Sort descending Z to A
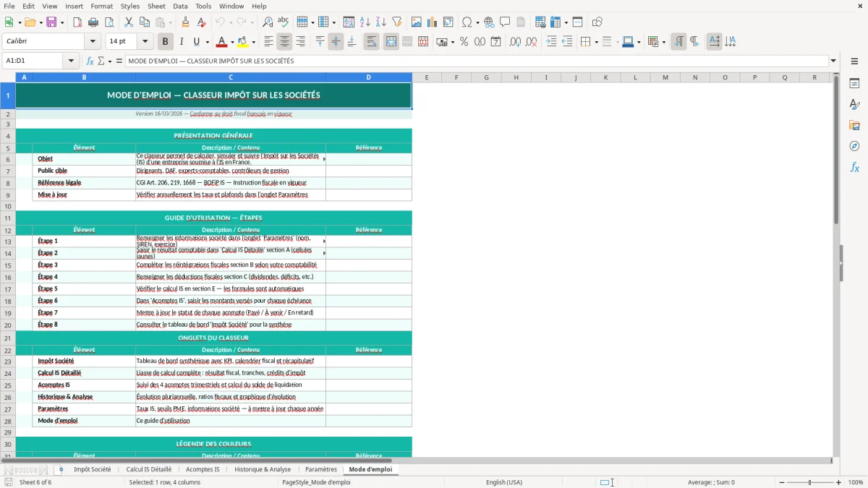 [380, 22]
